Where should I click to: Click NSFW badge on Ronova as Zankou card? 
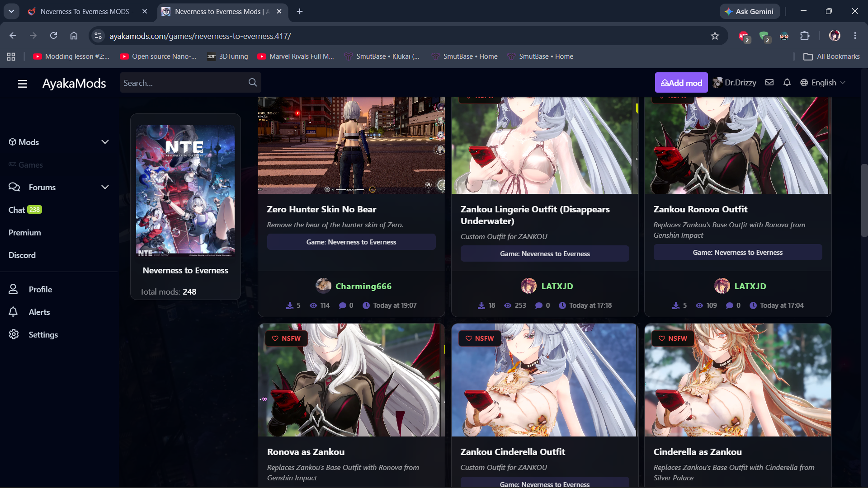point(286,338)
